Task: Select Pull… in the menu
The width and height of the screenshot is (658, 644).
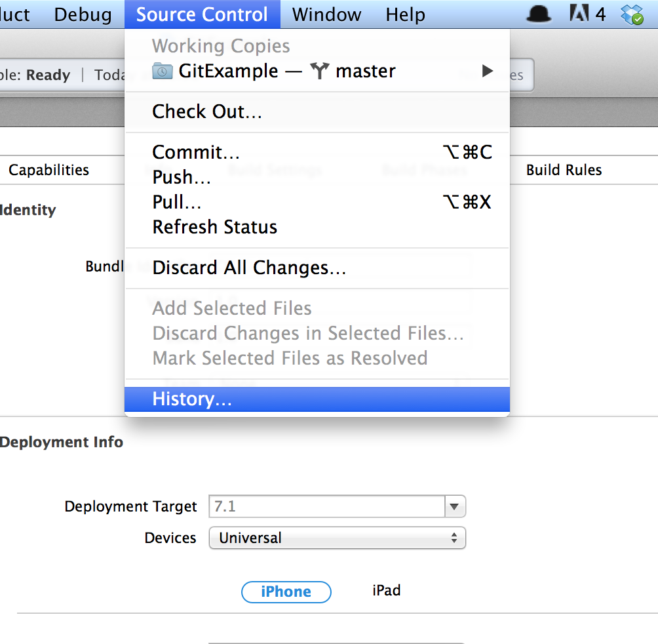Action: (x=317, y=202)
